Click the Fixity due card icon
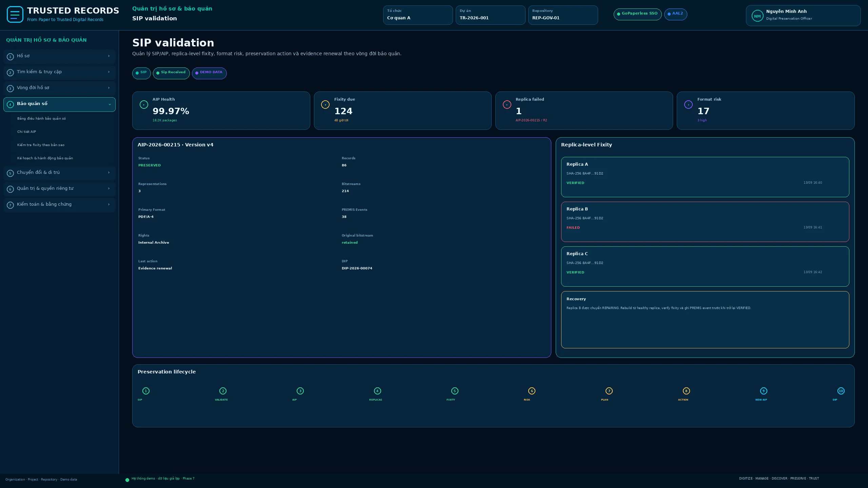This screenshot has height=488, width=868. pos(325,105)
